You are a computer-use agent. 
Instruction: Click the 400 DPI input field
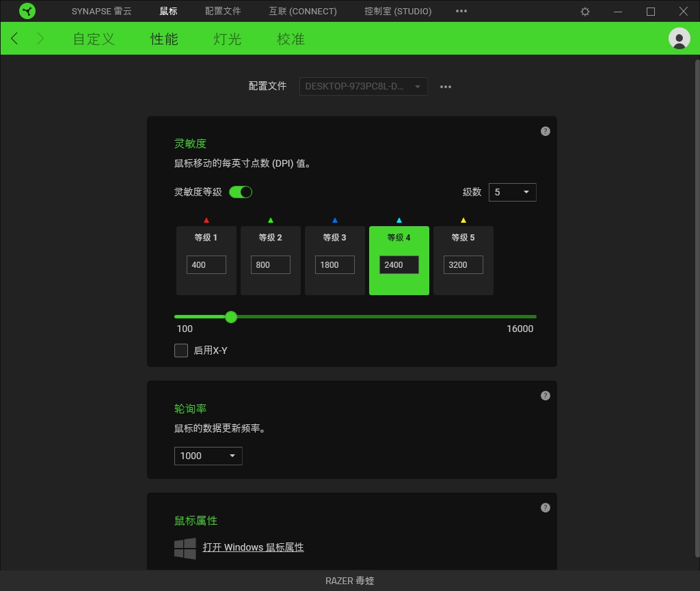coord(206,264)
